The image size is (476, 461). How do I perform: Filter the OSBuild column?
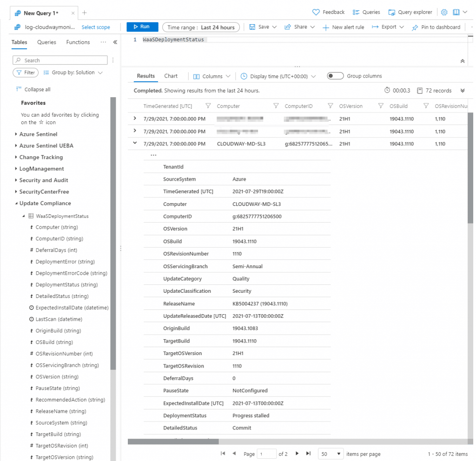click(x=426, y=105)
